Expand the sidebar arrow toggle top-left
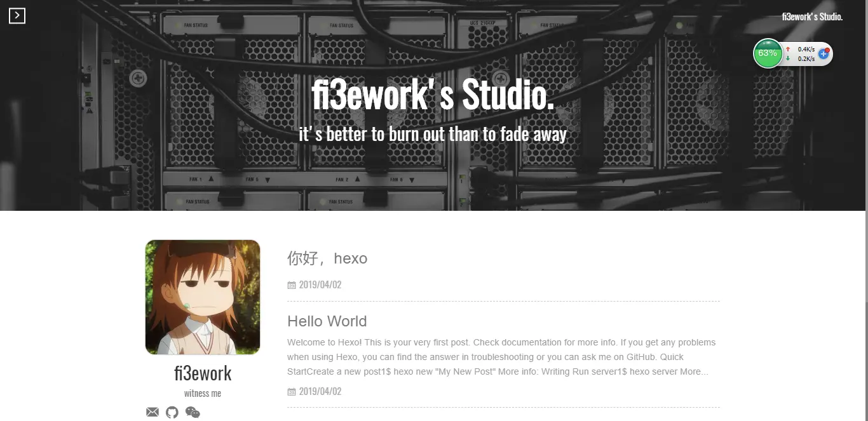The width and height of the screenshot is (868, 421). pos(17,16)
